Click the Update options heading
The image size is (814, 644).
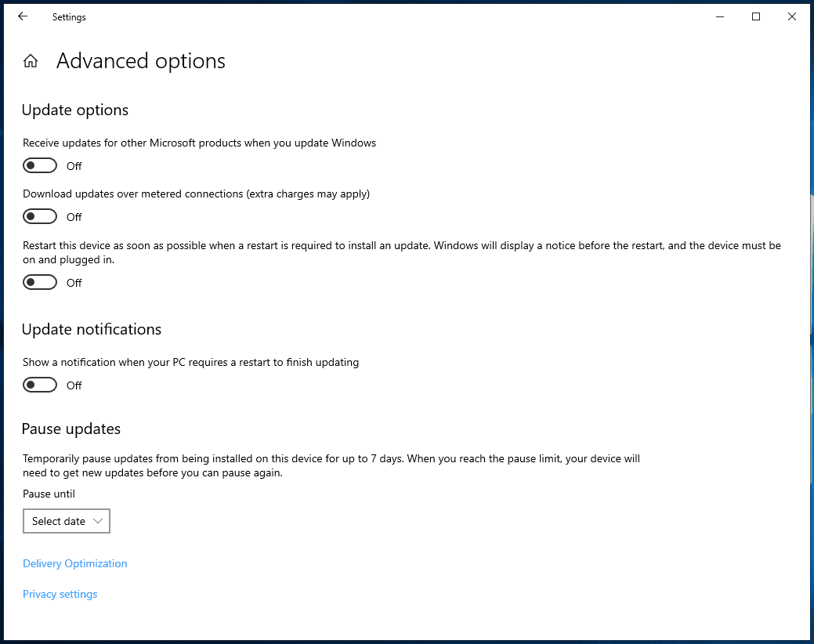74,110
